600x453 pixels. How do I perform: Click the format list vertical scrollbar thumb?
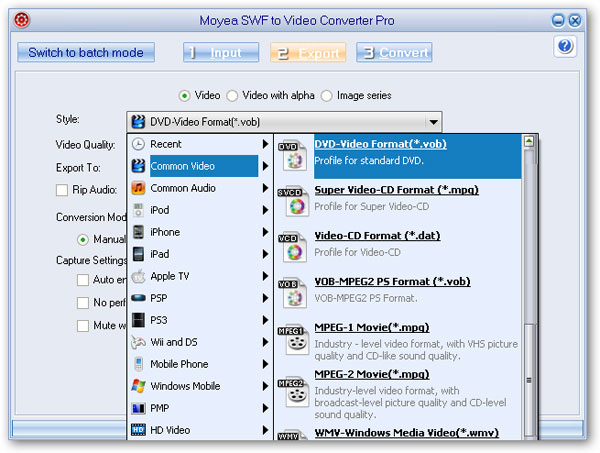coord(529,380)
